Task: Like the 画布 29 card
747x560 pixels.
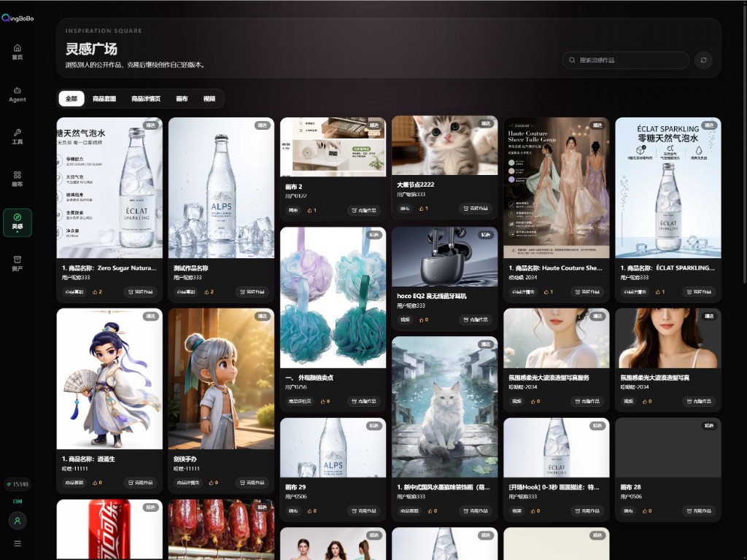Action: [311, 510]
